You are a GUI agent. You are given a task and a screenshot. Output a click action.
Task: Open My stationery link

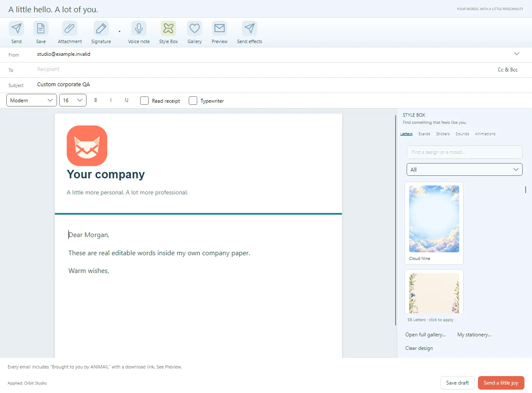point(474,335)
